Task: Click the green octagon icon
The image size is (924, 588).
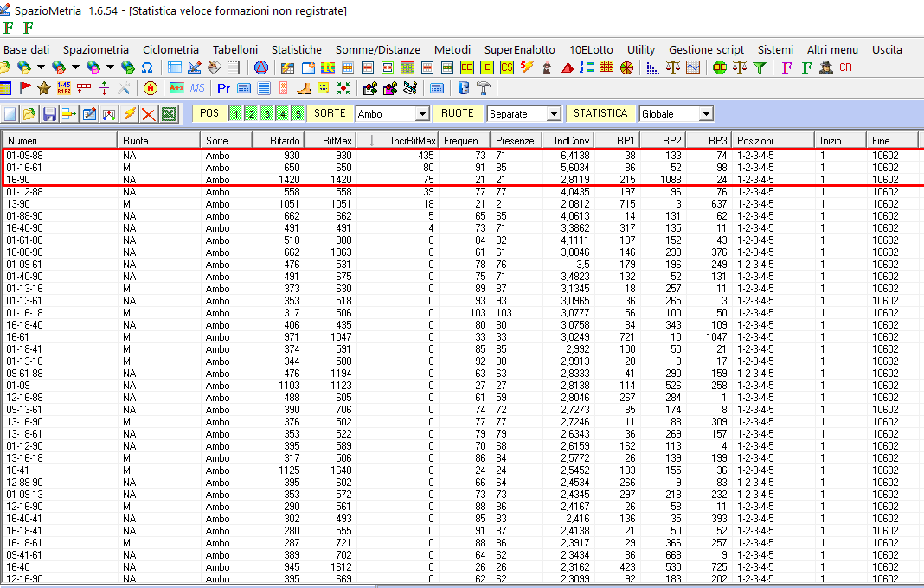Action: click(720, 67)
